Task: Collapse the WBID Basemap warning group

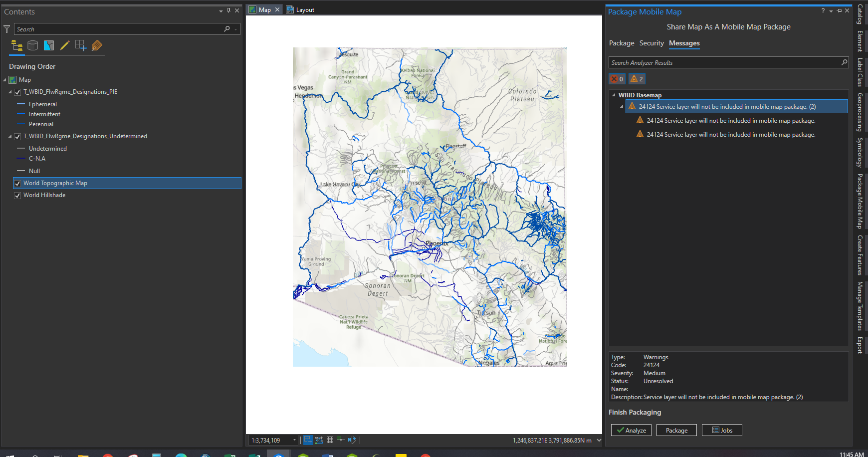Action: [614, 95]
